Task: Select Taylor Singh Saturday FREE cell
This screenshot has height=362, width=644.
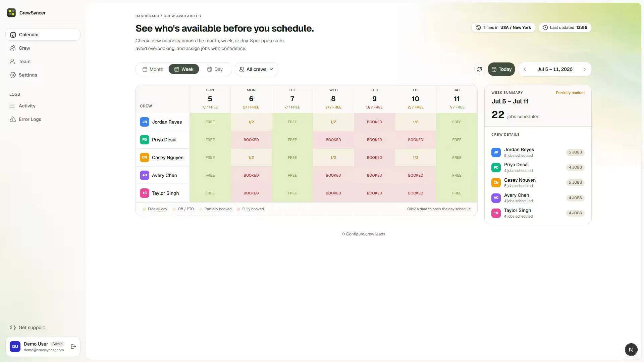Action: (x=457, y=193)
